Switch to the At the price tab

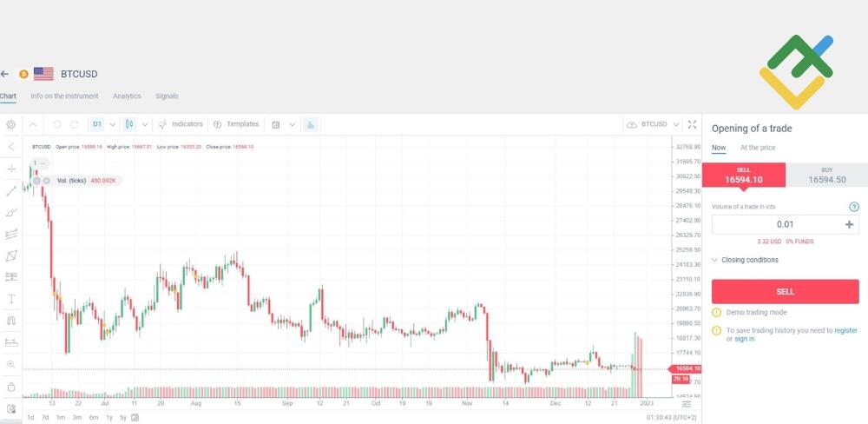click(x=757, y=148)
